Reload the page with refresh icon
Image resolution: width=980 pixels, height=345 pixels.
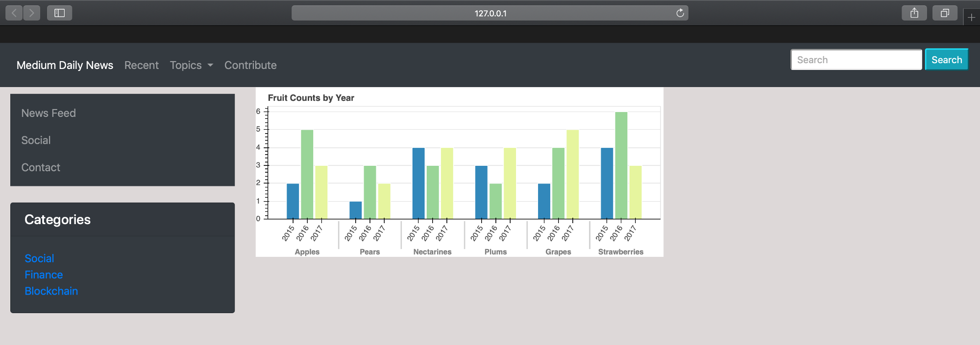coord(680,13)
